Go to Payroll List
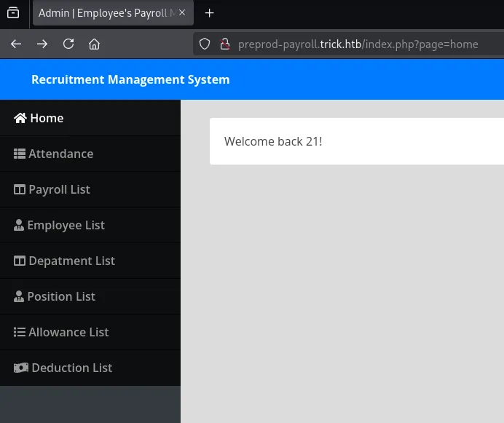Image resolution: width=504 pixels, height=423 pixels. pos(59,189)
